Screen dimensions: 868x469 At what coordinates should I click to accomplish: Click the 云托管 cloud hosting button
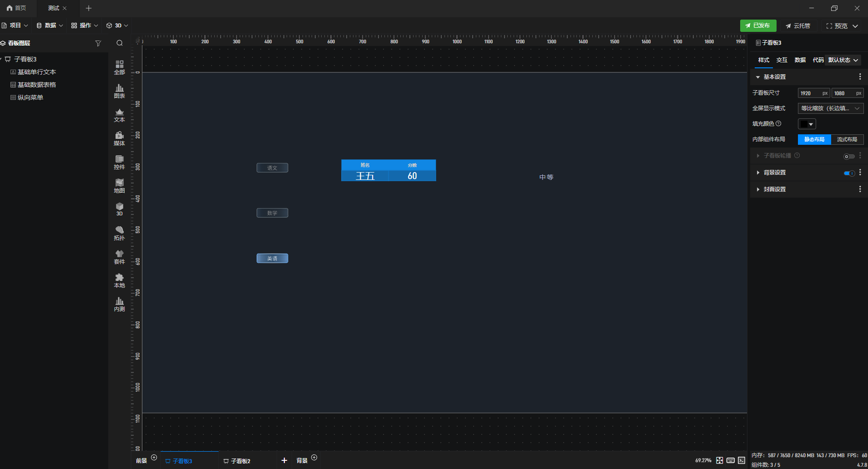point(798,26)
